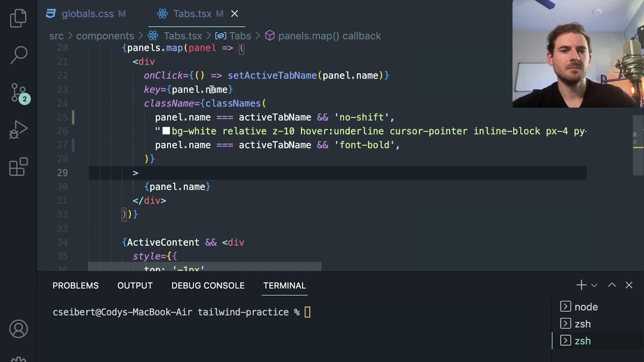Click line number 29 in the gutter
The height and width of the screenshot is (362, 644).
point(62,172)
